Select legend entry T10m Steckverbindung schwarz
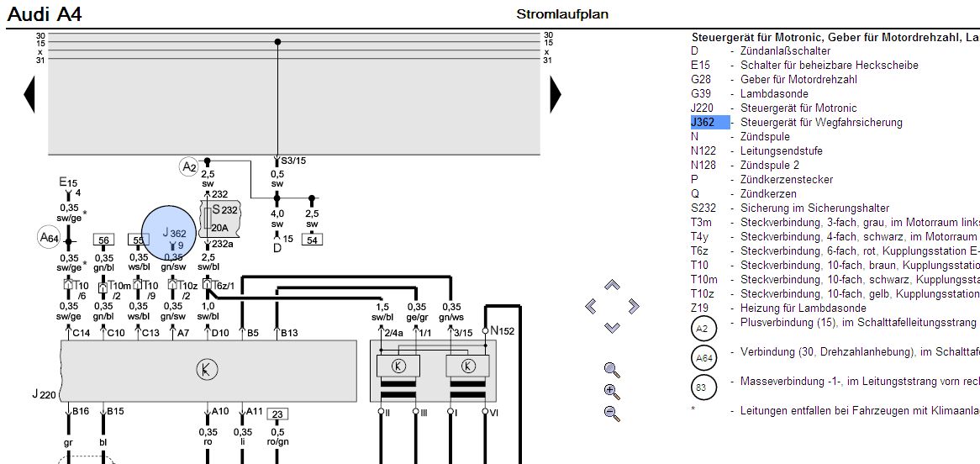The height and width of the screenshot is (464, 980). click(835, 281)
